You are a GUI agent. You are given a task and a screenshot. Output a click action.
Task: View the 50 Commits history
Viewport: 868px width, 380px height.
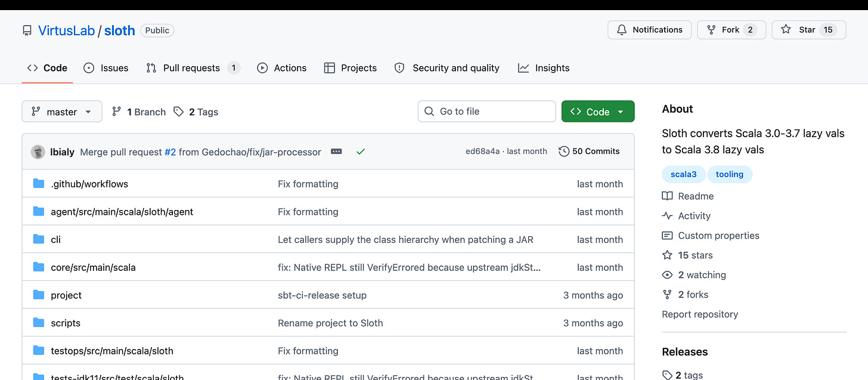pos(589,152)
